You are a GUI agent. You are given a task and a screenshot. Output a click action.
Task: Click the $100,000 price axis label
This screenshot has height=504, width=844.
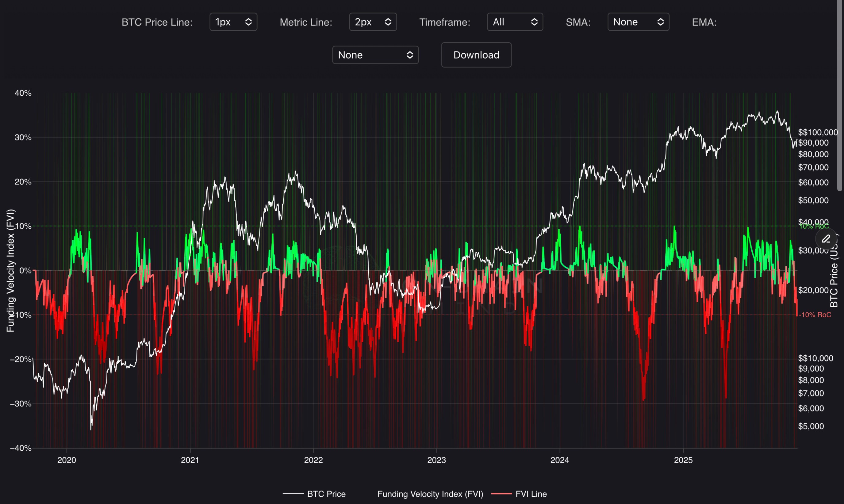click(x=818, y=132)
